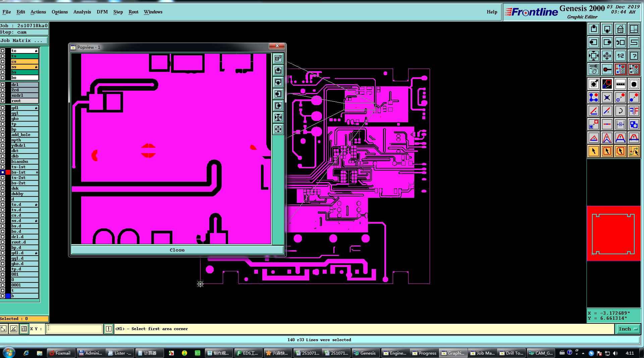Click the Popview pan left icon
This screenshot has height=358, width=644.
point(278,94)
